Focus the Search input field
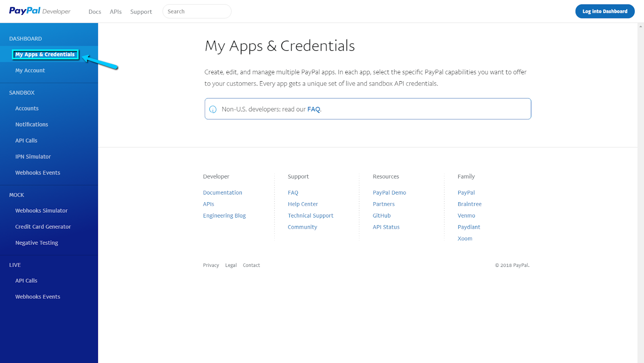The width and height of the screenshot is (644, 363). [197, 11]
